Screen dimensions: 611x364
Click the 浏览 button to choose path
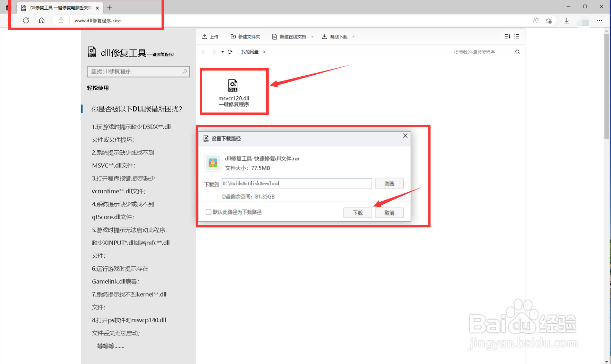pos(389,184)
